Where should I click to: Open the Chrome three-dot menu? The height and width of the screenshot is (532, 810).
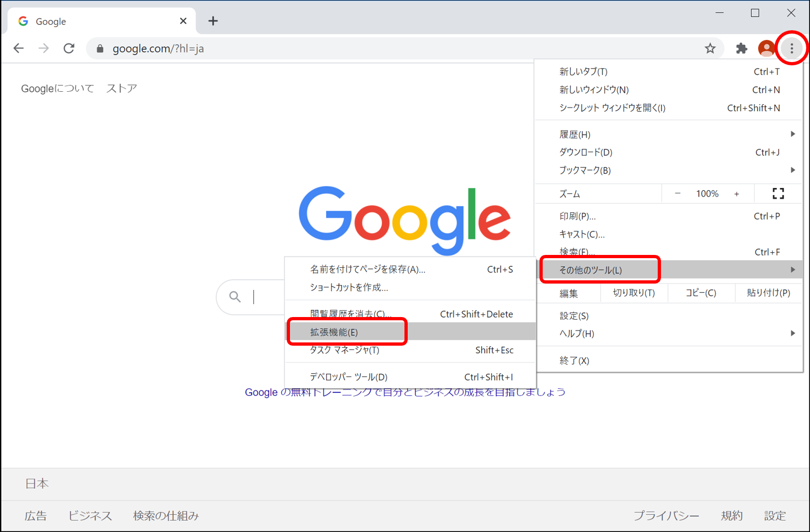[792, 49]
